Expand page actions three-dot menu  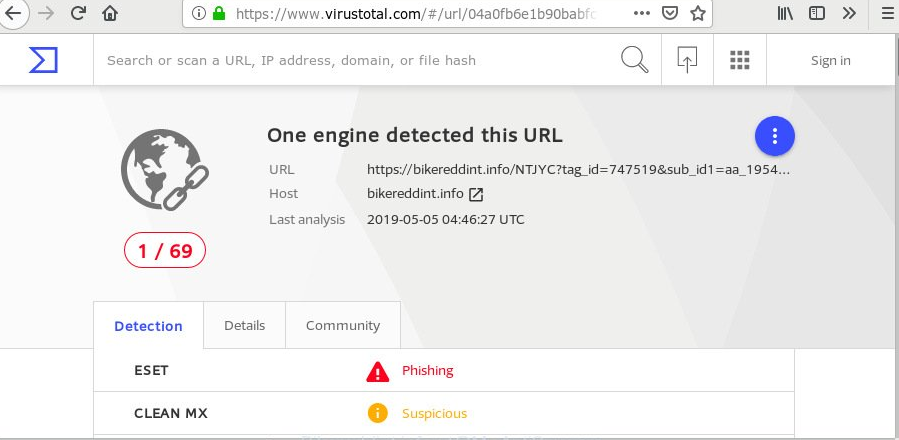(646, 14)
